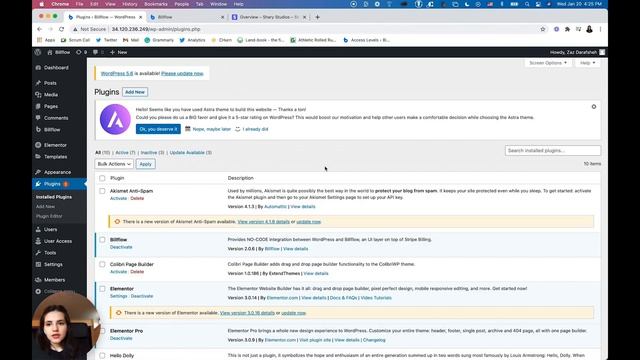Image resolution: width=640 pixels, height=360 pixels.
Task: Open the File menu
Action: click(x=79, y=4)
